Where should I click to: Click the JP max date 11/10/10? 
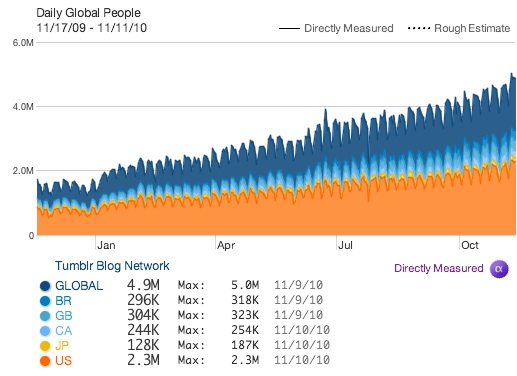[302, 345]
